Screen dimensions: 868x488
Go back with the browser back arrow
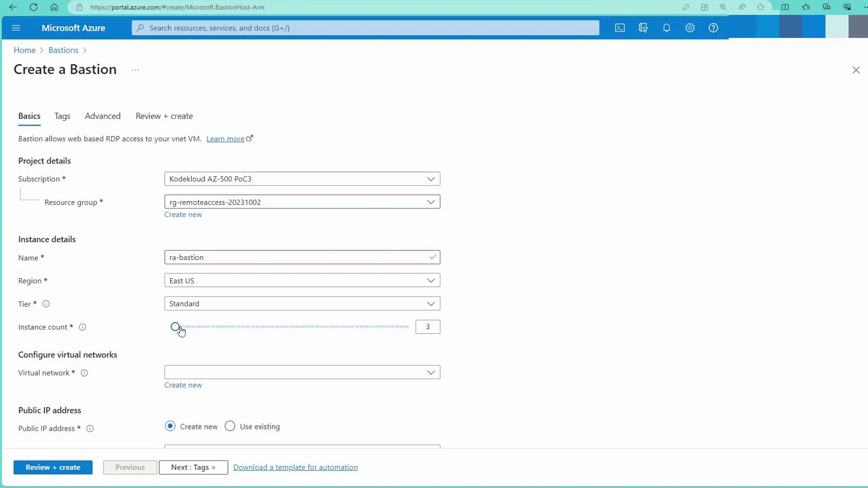(13, 7)
